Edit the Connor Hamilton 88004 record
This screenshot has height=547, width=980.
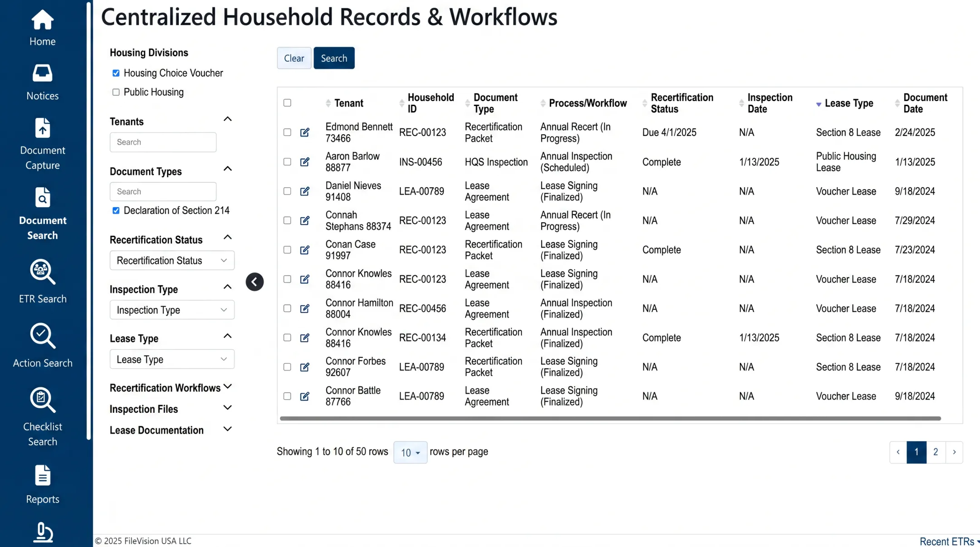coord(305,308)
